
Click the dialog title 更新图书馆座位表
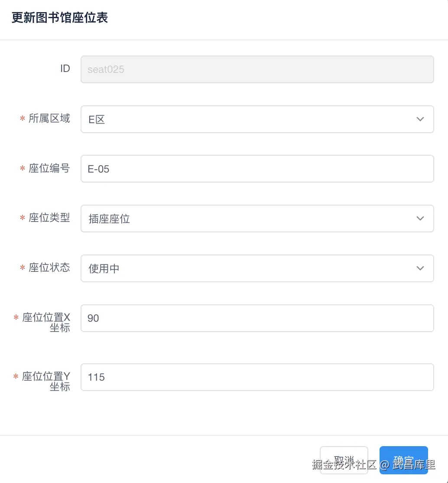60,18
